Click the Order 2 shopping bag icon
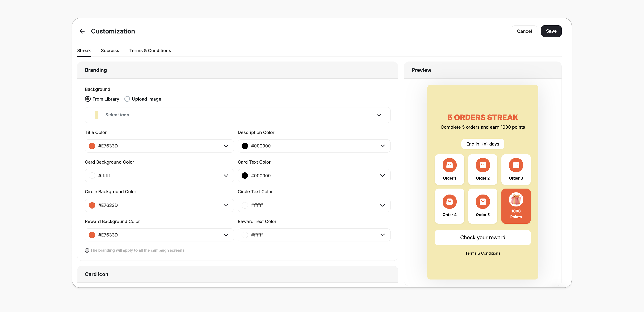The image size is (644, 312). (483, 165)
